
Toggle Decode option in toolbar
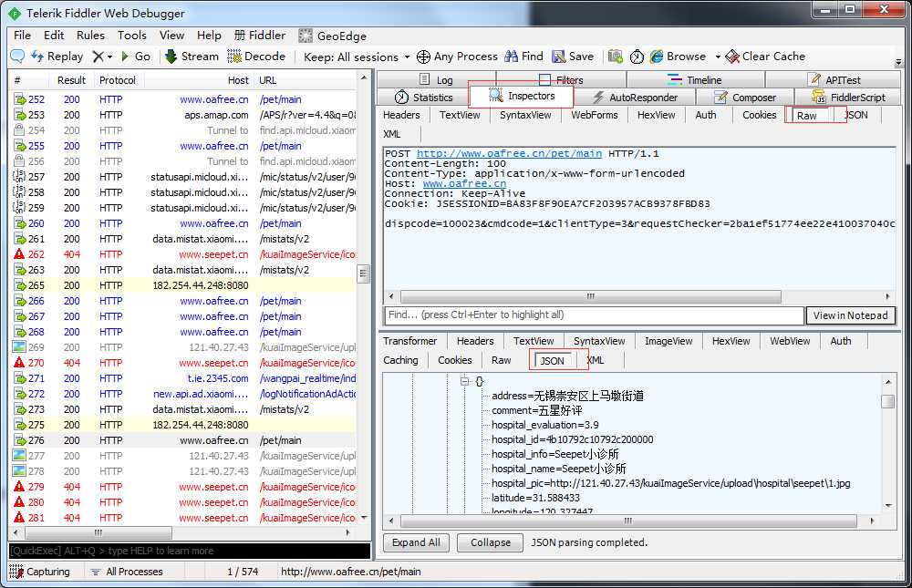point(256,57)
